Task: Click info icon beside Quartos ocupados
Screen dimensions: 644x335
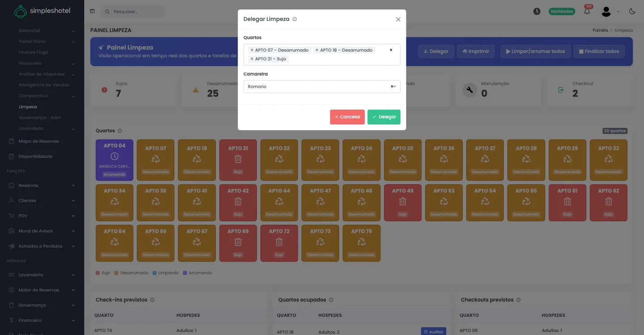Action: (331, 300)
